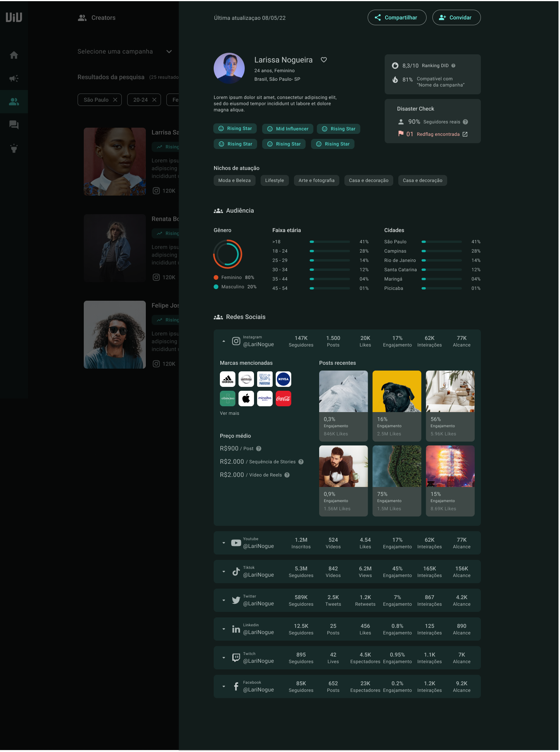Click the Linkedin logo icon

click(x=236, y=629)
